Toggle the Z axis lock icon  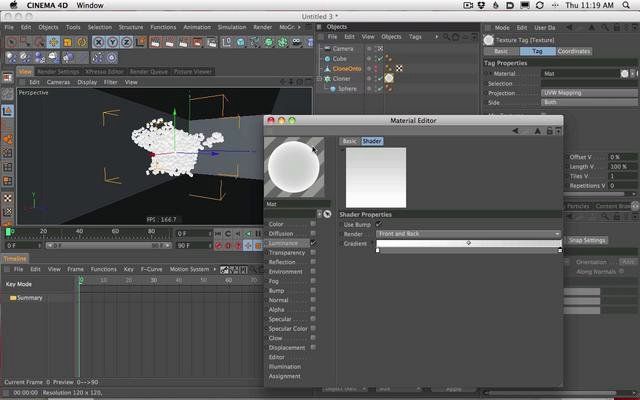pos(127,42)
